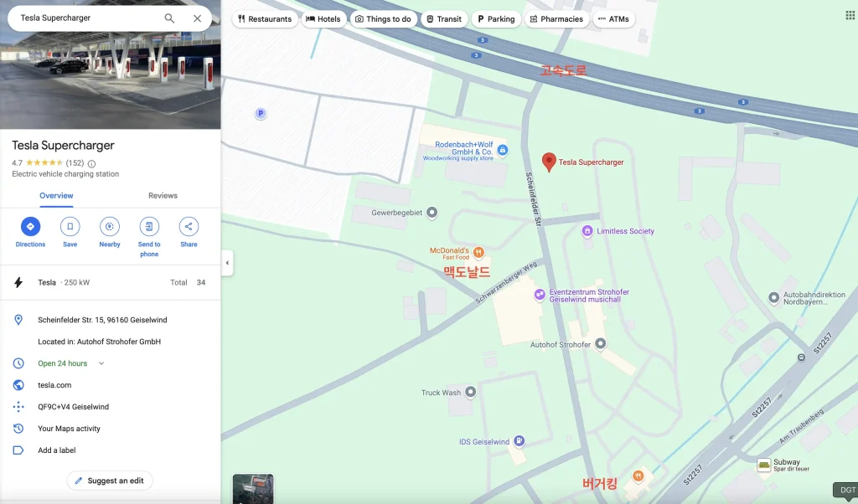Click into the search box
Screen dimensions: 858x504
click(x=87, y=18)
